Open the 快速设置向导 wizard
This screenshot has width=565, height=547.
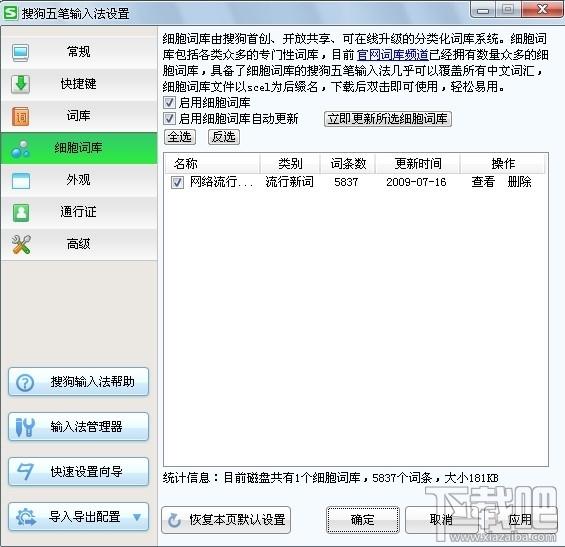click(x=79, y=472)
